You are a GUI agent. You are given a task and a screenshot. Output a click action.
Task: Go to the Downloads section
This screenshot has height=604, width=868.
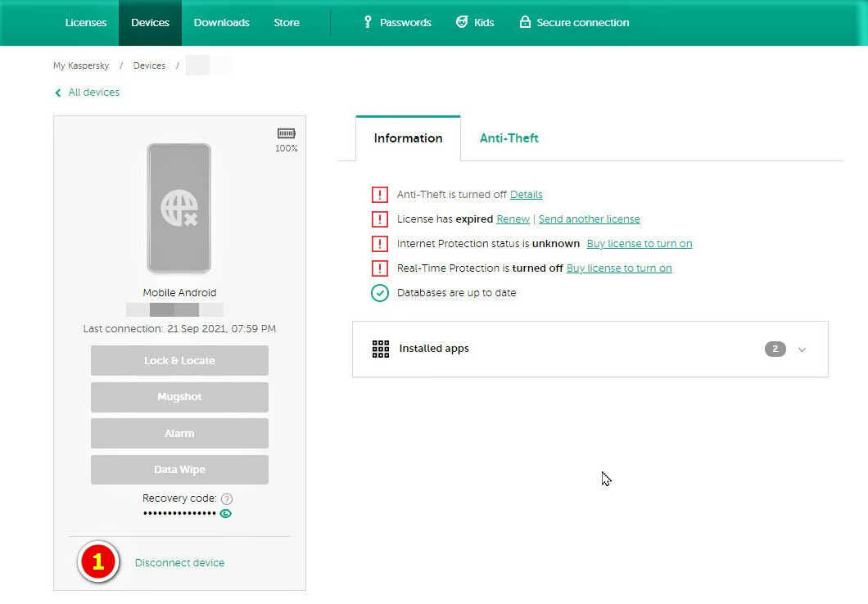tap(221, 23)
